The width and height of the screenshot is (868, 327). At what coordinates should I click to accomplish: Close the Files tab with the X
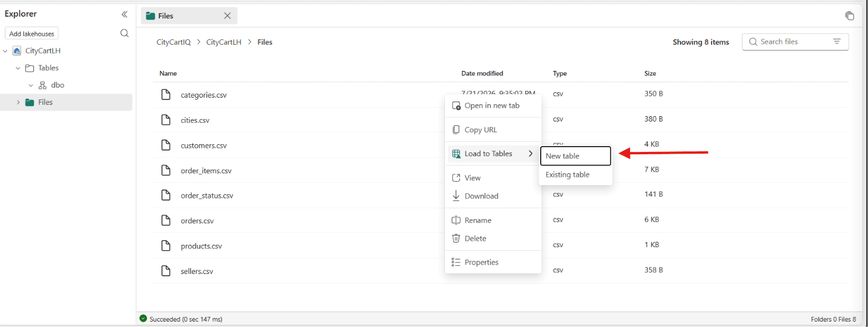pyautogui.click(x=227, y=16)
